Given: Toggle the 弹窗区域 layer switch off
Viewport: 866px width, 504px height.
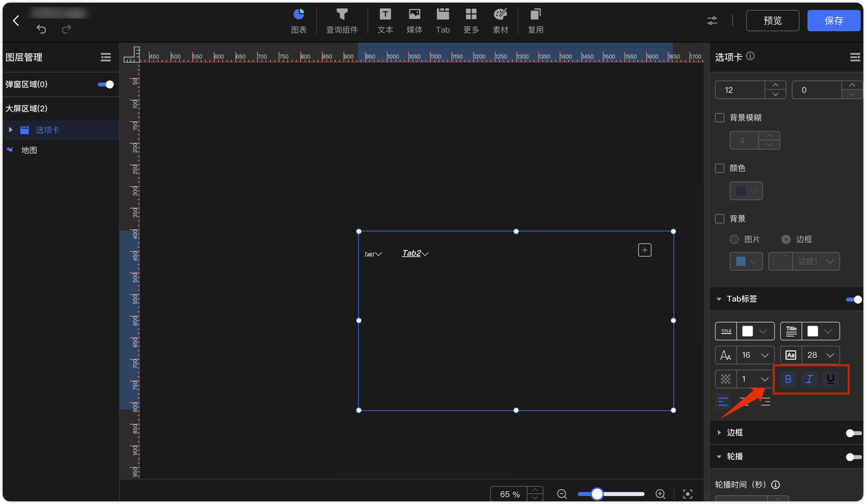Looking at the screenshot, I should tap(105, 84).
